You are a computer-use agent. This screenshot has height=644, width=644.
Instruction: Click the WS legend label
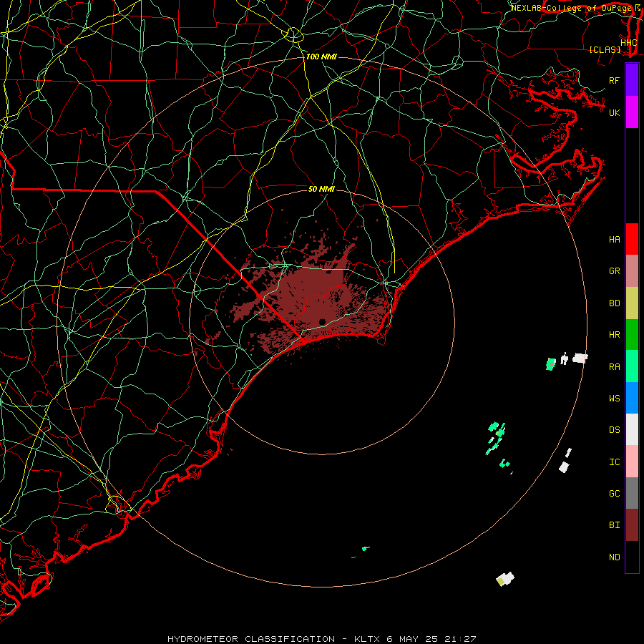click(614, 399)
